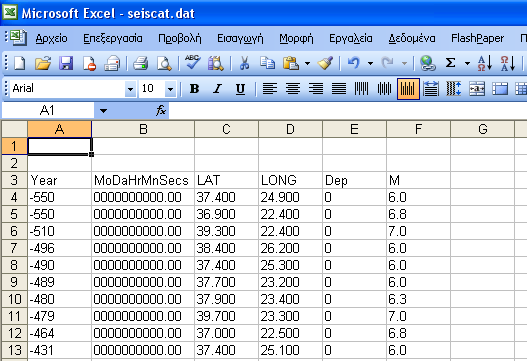The height and width of the screenshot is (361, 527).
Task: Open the font name dropdown arrow
Action: [x=130, y=89]
